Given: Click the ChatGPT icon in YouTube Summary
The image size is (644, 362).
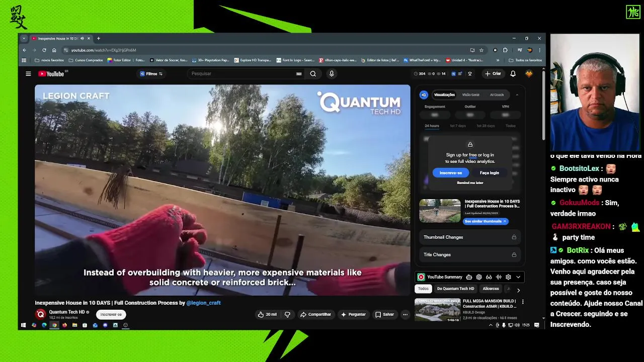Looking at the screenshot, I should tap(479, 277).
